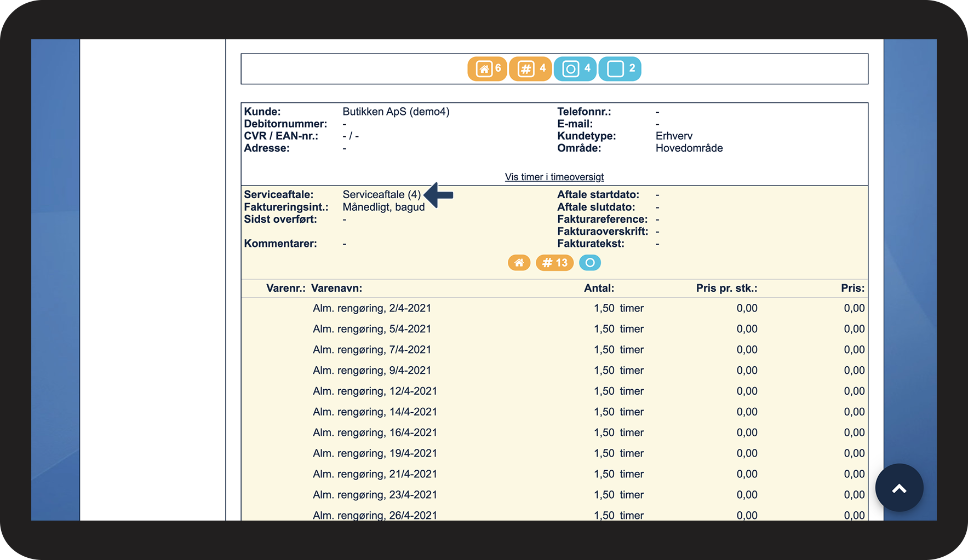This screenshot has height=560, width=968.
Task: Select the 'Alm. rengøring, 2/4-2021' row
Action: (371, 308)
